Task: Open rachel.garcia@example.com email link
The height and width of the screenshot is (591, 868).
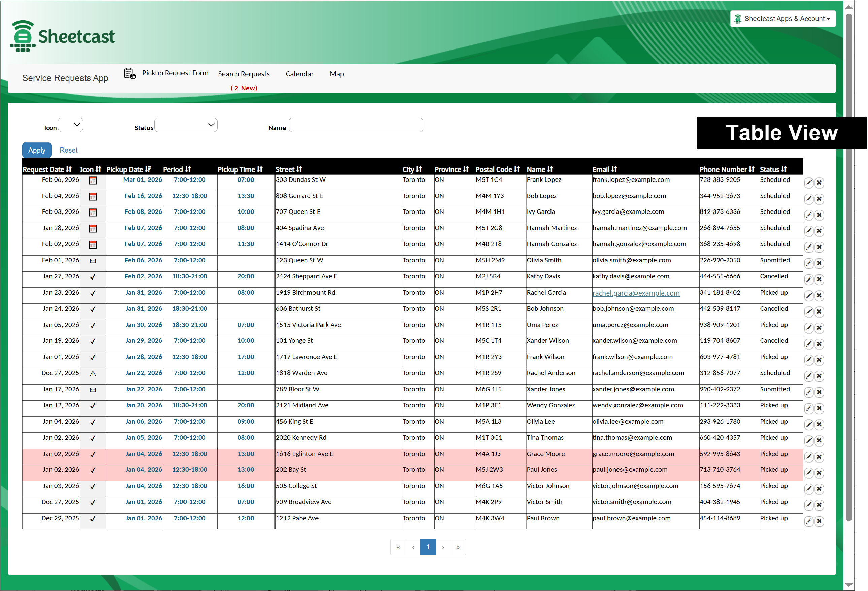Action: (636, 293)
